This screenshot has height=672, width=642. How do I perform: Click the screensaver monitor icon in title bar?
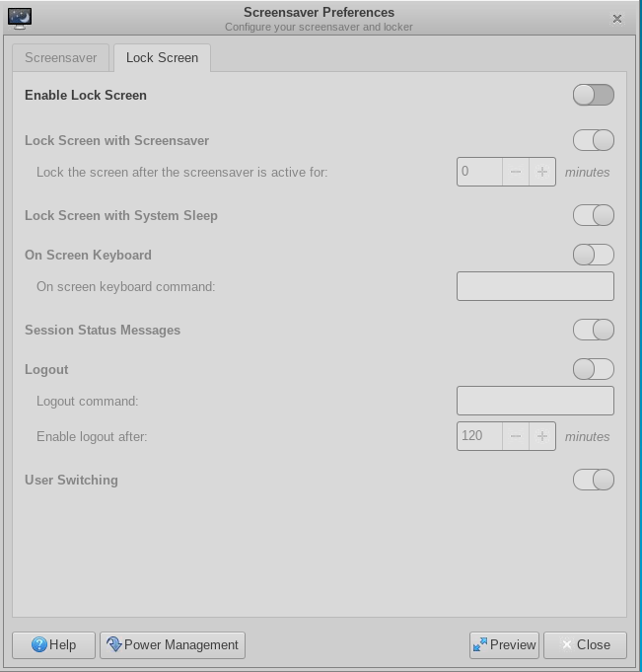click(x=20, y=19)
